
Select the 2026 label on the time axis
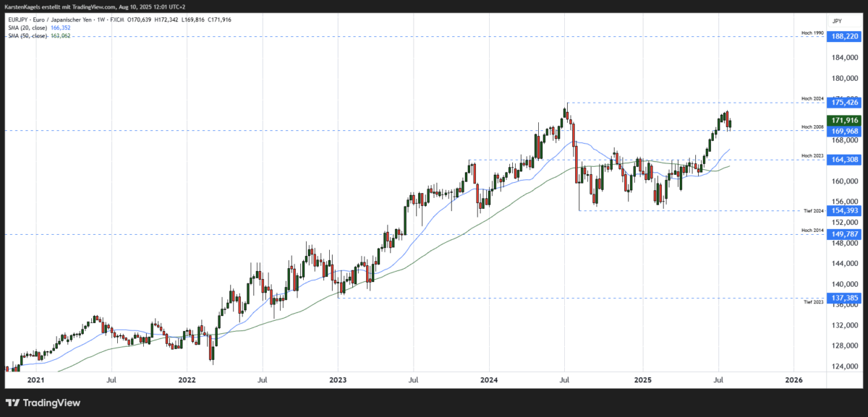click(x=793, y=379)
